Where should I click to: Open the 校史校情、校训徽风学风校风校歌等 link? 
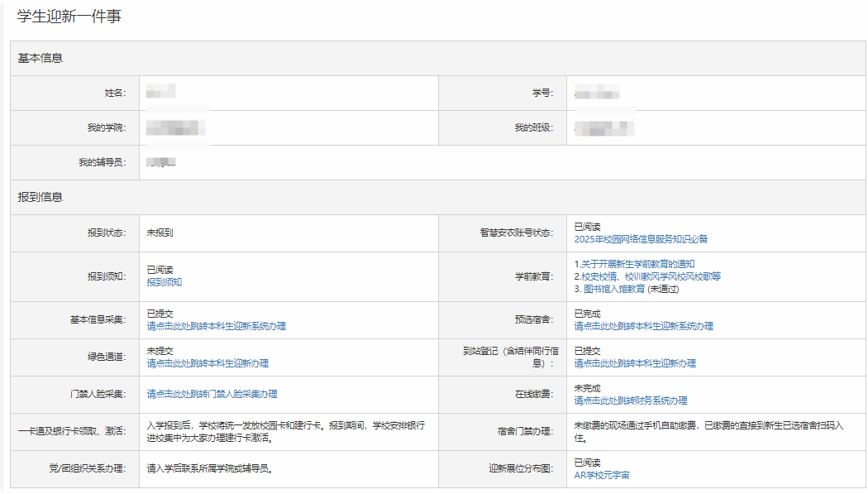click(x=647, y=276)
